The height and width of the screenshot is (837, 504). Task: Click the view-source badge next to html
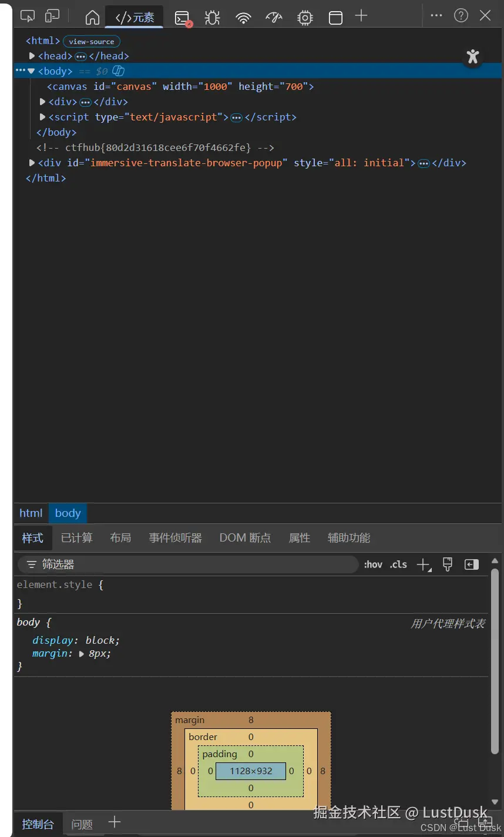[x=92, y=42]
